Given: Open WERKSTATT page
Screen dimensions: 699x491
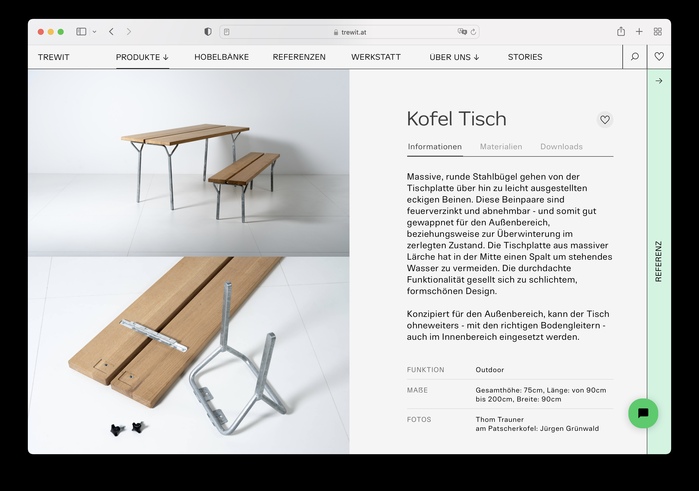Looking at the screenshot, I should click(376, 57).
